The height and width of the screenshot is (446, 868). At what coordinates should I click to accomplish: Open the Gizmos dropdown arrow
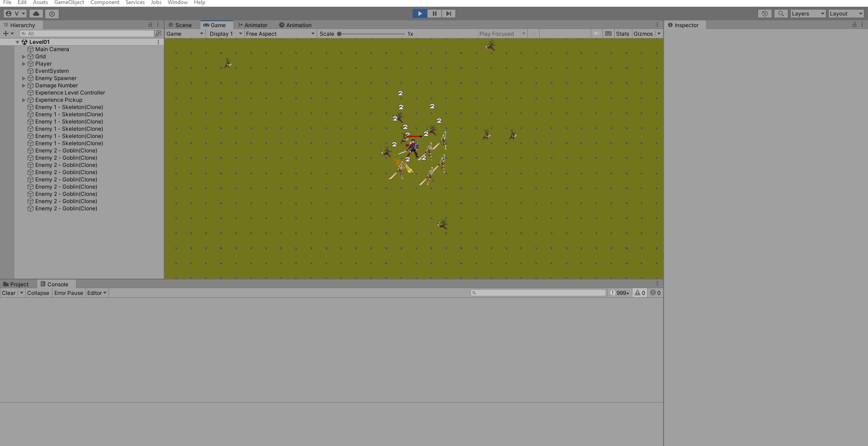659,34
